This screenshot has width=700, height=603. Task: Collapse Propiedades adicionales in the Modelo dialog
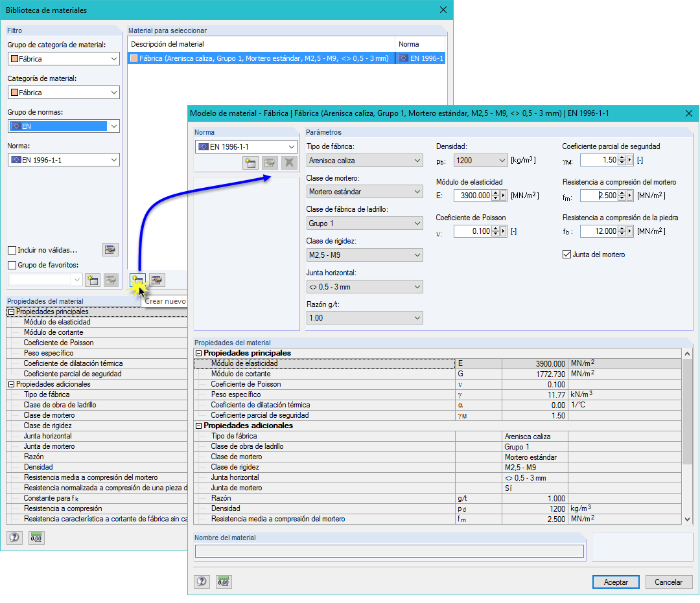point(199,426)
